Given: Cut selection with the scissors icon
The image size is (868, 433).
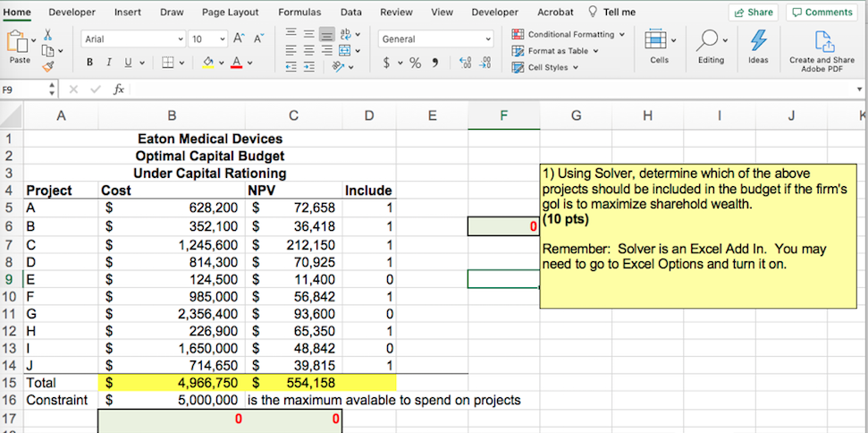Looking at the screenshot, I should point(48,34).
